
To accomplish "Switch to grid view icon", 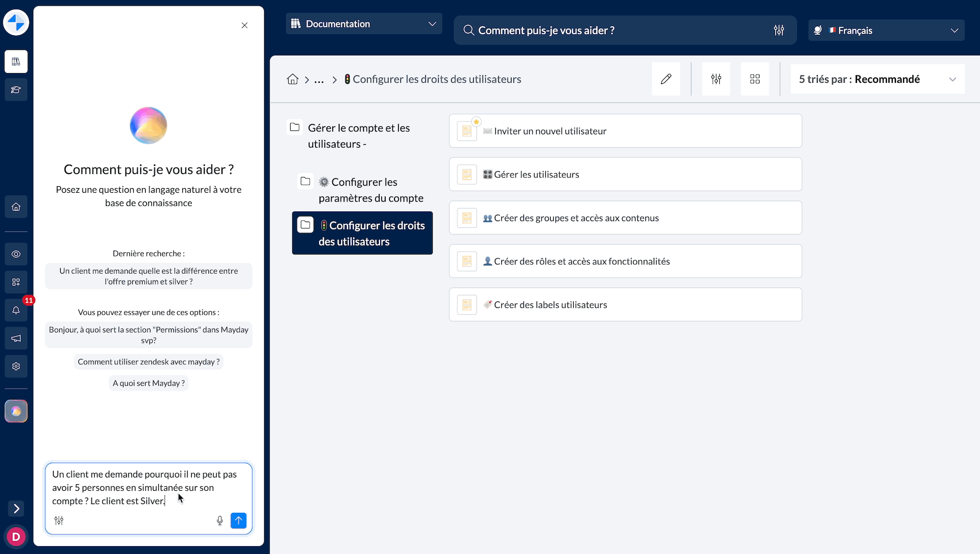I will pos(755,79).
